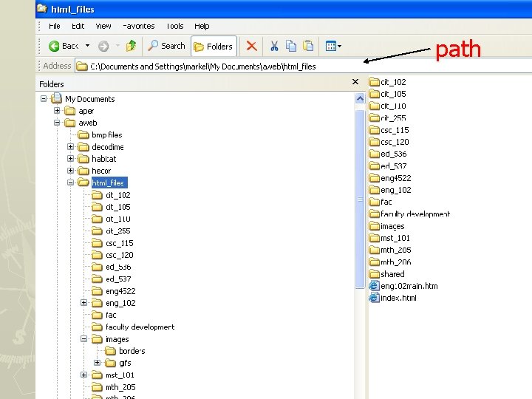Image resolution: width=532 pixels, height=399 pixels.
Task: Select My Documents root in tree
Action: [90, 99]
